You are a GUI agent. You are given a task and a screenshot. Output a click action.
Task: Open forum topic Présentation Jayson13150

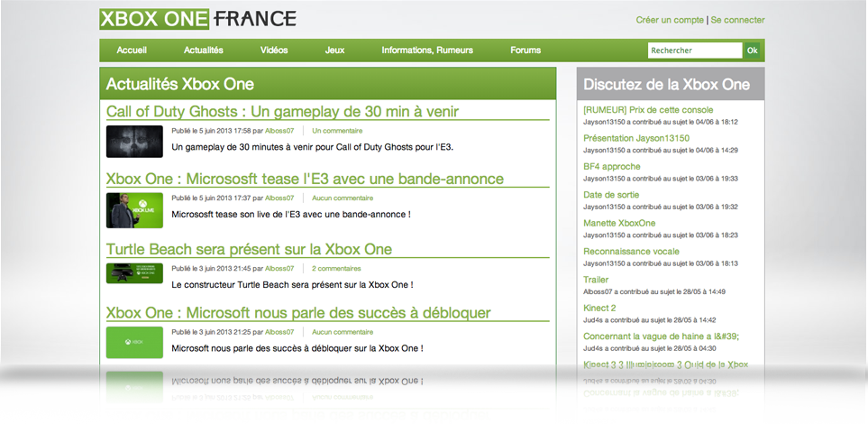636,138
